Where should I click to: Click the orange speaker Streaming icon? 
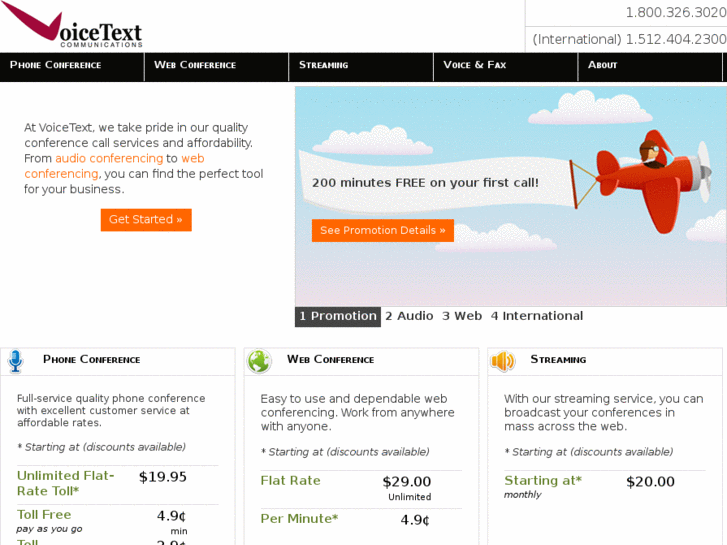503,361
